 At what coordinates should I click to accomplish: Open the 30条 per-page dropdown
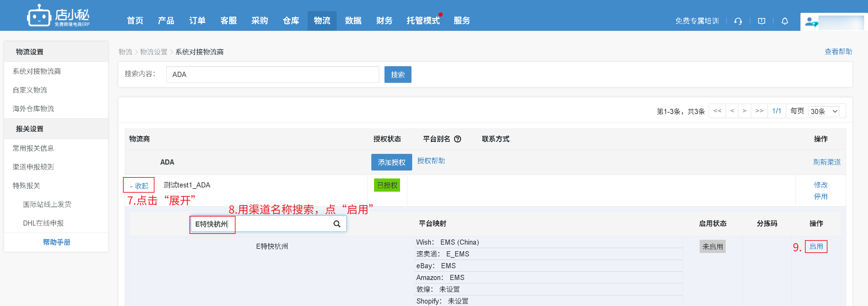pyautogui.click(x=824, y=111)
